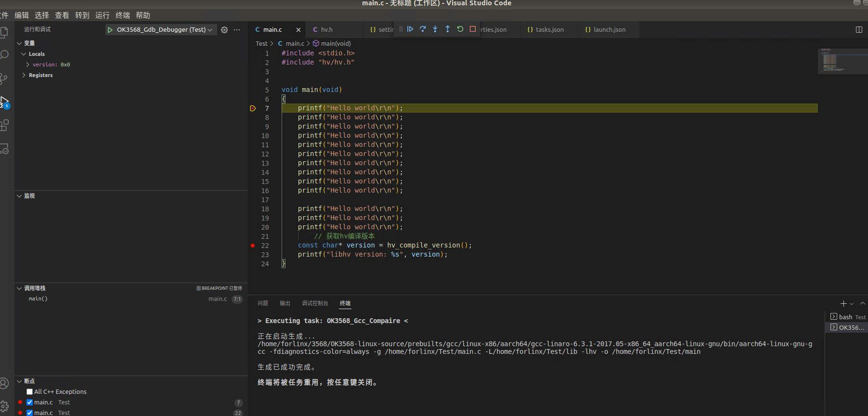The height and width of the screenshot is (416, 868).
Task: Click the main.c breadcrumb item
Action: pyautogui.click(x=291, y=44)
